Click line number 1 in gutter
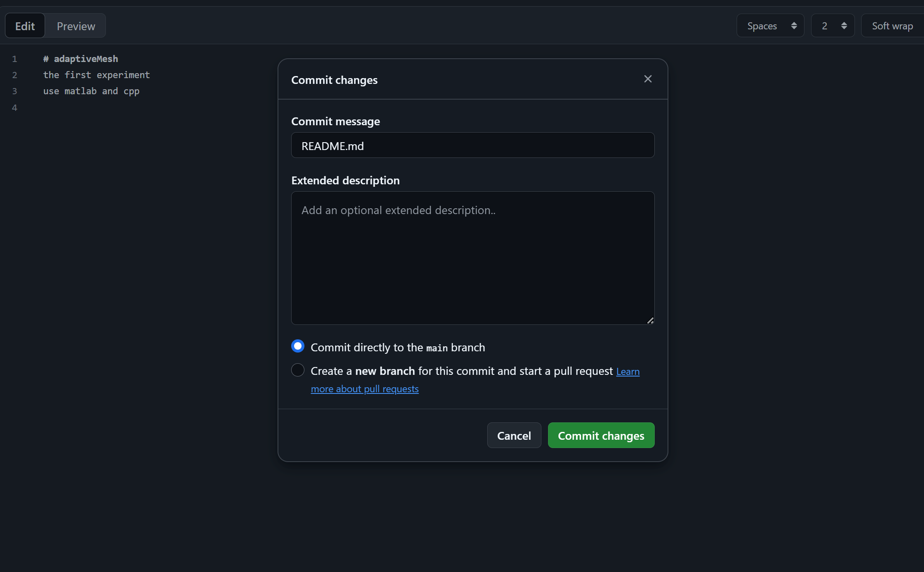This screenshot has width=924, height=572. [14, 59]
